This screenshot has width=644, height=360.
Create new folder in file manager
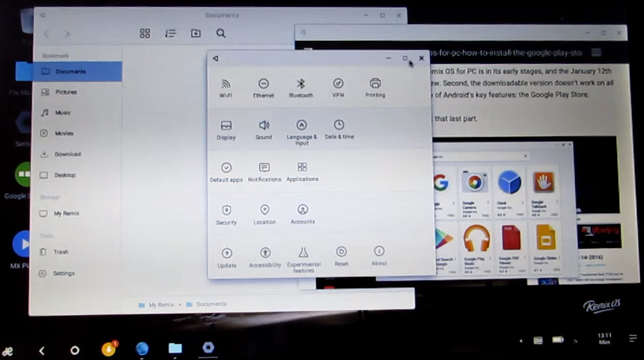(x=196, y=33)
